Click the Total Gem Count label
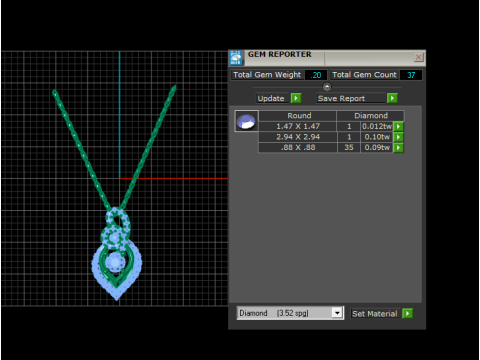The image size is (480, 360). click(x=364, y=75)
